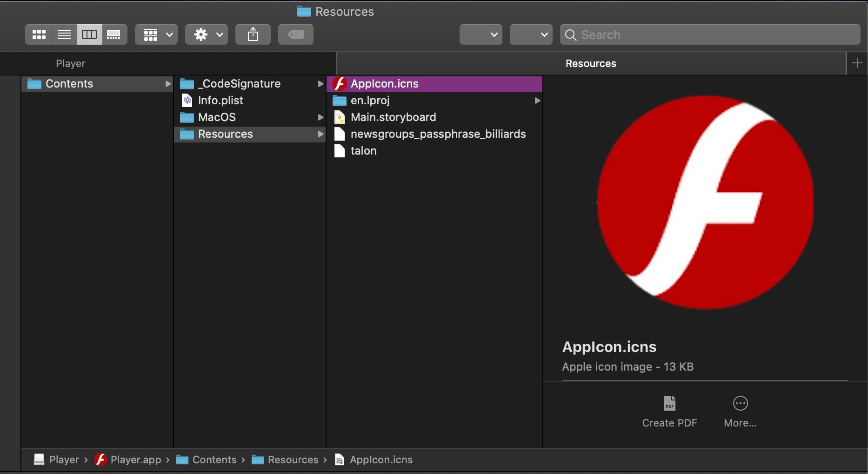Select the talon file
This screenshot has height=474, width=868.
pyautogui.click(x=363, y=151)
